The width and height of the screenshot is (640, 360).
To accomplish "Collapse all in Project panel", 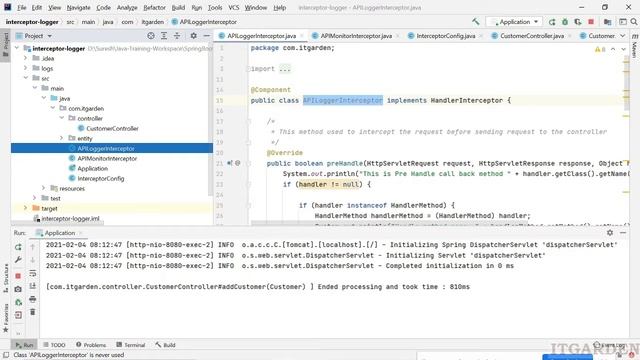I will click(x=177, y=36).
